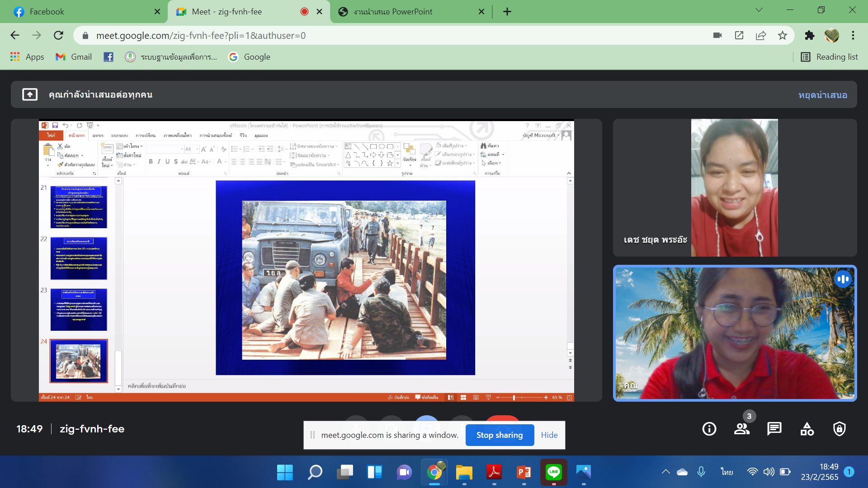Toggle taskbar microphone indicator
The width and height of the screenshot is (868, 488).
[x=701, y=472]
